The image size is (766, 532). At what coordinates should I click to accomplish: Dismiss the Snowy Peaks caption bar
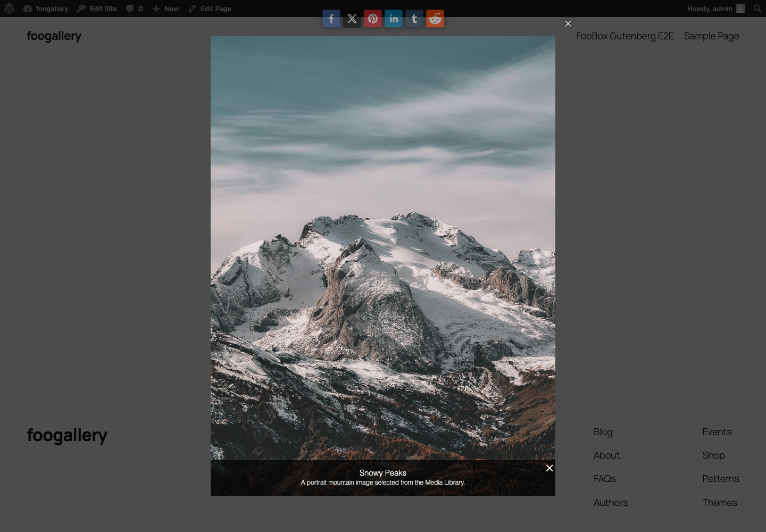click(x=549, y=468)
